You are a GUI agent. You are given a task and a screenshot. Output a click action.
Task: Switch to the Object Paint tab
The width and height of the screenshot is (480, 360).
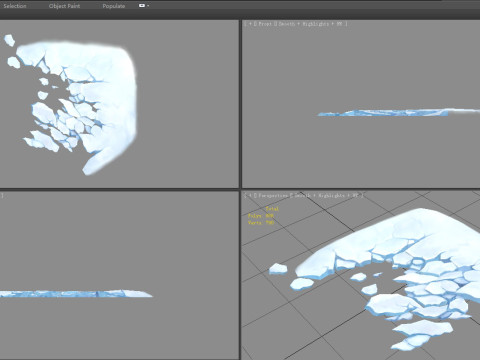tap(64, 6)
